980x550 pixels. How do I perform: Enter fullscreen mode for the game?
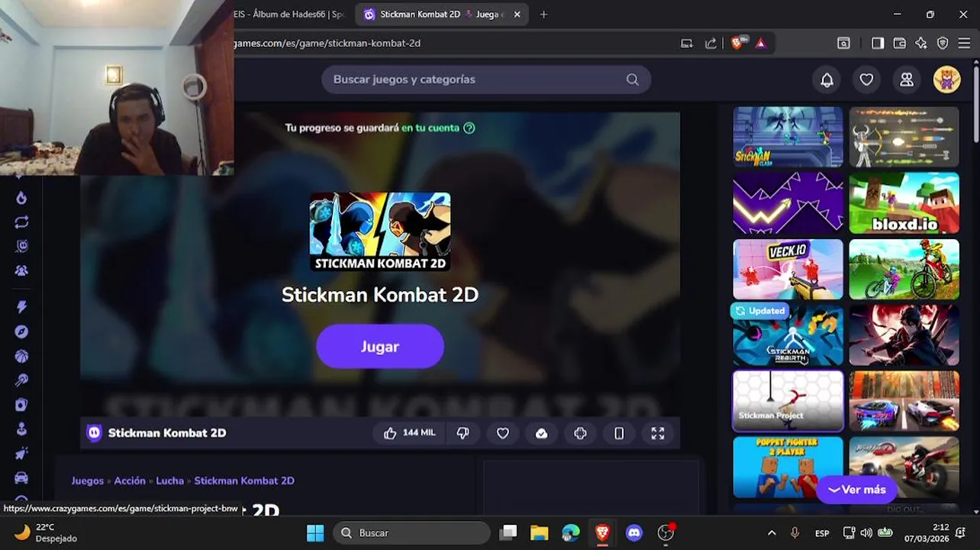tap(658, 433)
